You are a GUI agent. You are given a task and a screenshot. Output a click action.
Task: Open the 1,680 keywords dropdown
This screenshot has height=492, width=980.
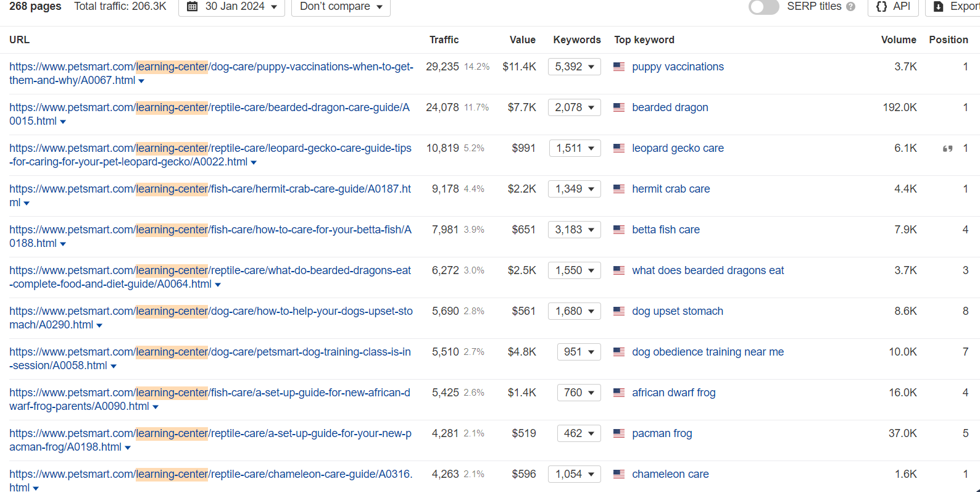pyautogui.click(x=575, y=311)
